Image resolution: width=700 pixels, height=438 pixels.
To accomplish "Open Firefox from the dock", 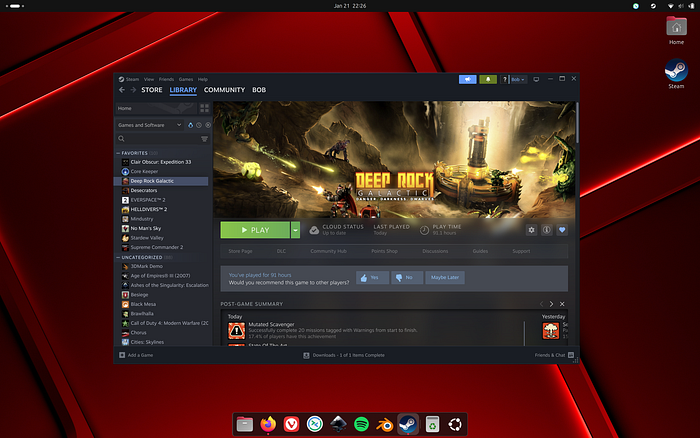I will pos(268,424).
